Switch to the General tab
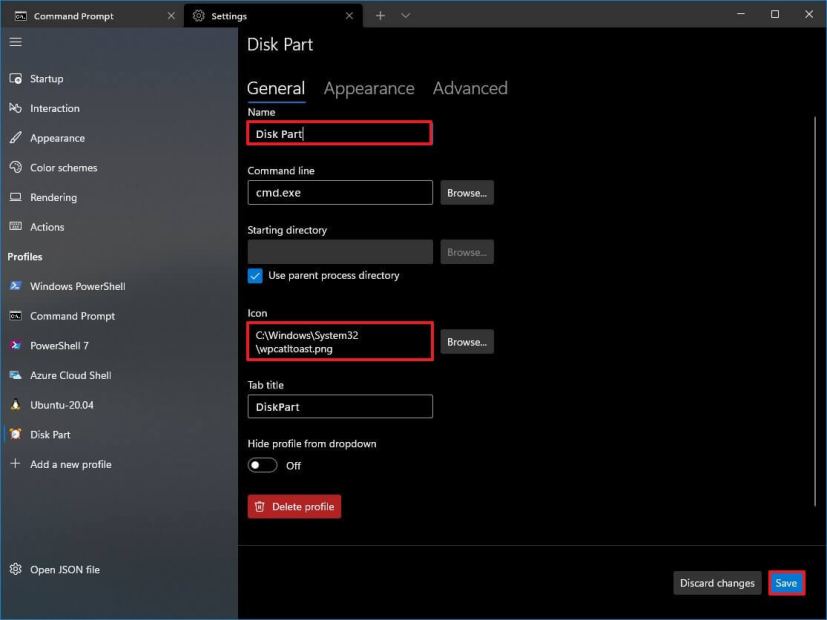This screenshot has height=620, width=827. (x=276, y=89)
